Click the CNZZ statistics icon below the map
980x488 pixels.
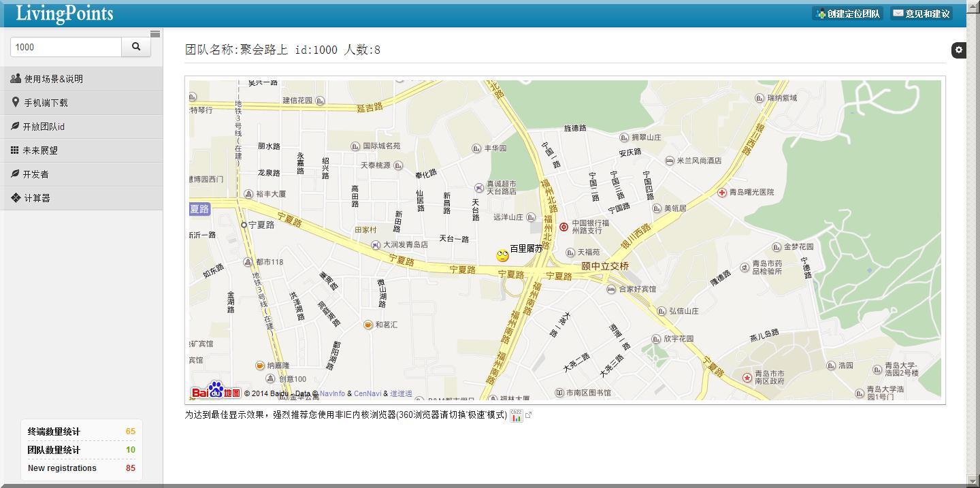[517, 414]
